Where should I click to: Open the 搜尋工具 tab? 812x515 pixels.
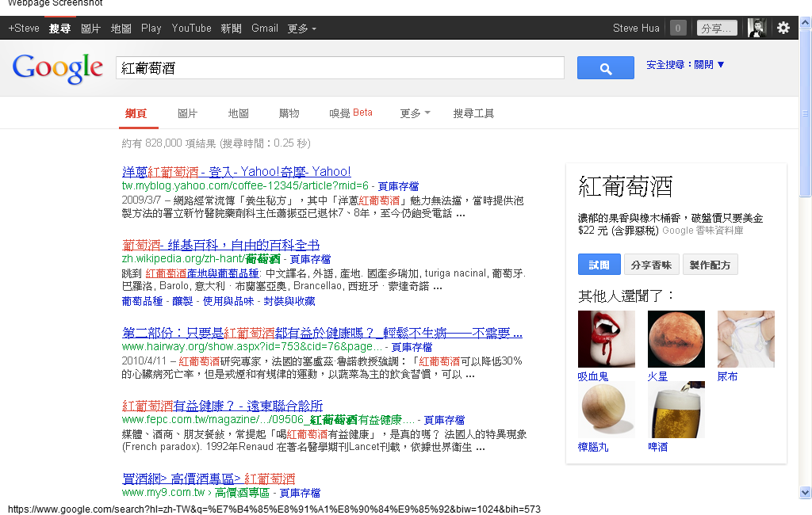pos(474,113)
